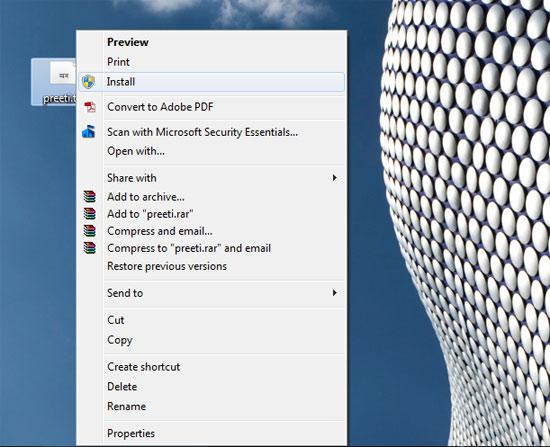Viewport: 550px width, 447px height.
Task: Choose Preview from the context menu
Action: [211, 42]
